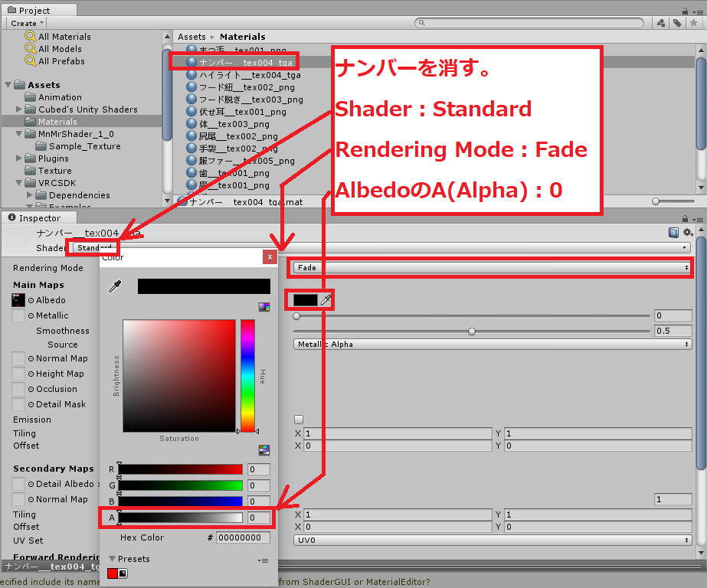This screenshot has height=588, width=707.
Task: Click the Smoothness value field 0.5
Action: (673, 331)
